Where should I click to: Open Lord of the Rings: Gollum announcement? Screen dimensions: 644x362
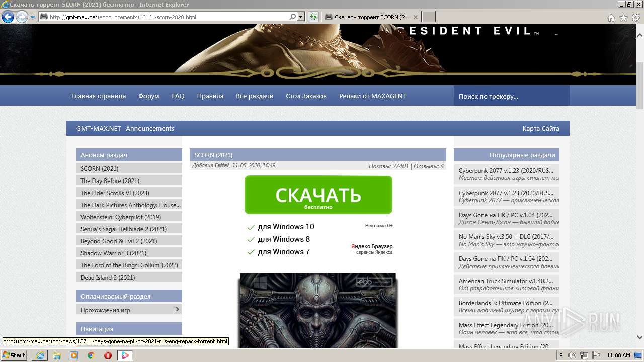(129, 265)
